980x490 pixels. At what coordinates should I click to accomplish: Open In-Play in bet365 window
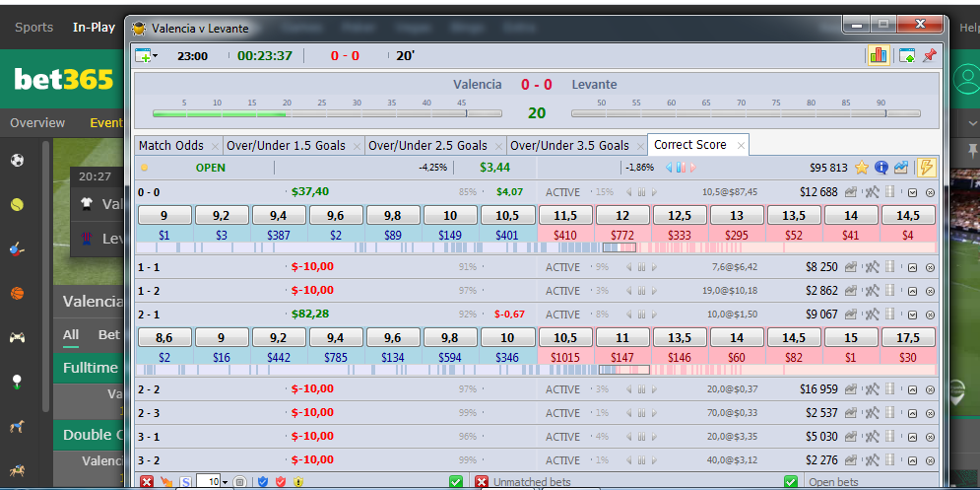[x=94, y=28]
